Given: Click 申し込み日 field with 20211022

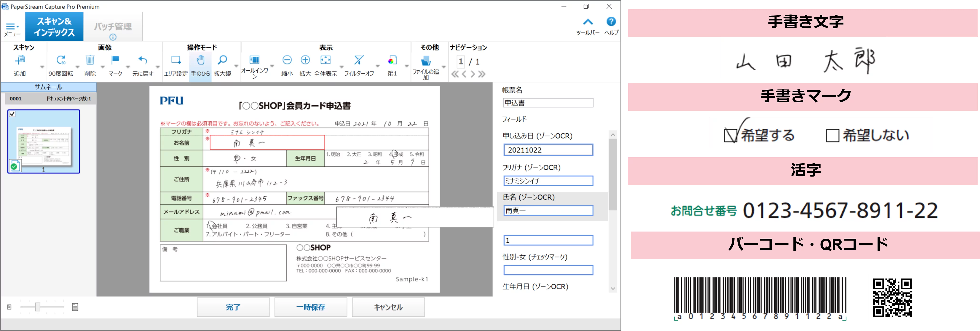Looking at the screenshot, I should [x=548, y=150].
